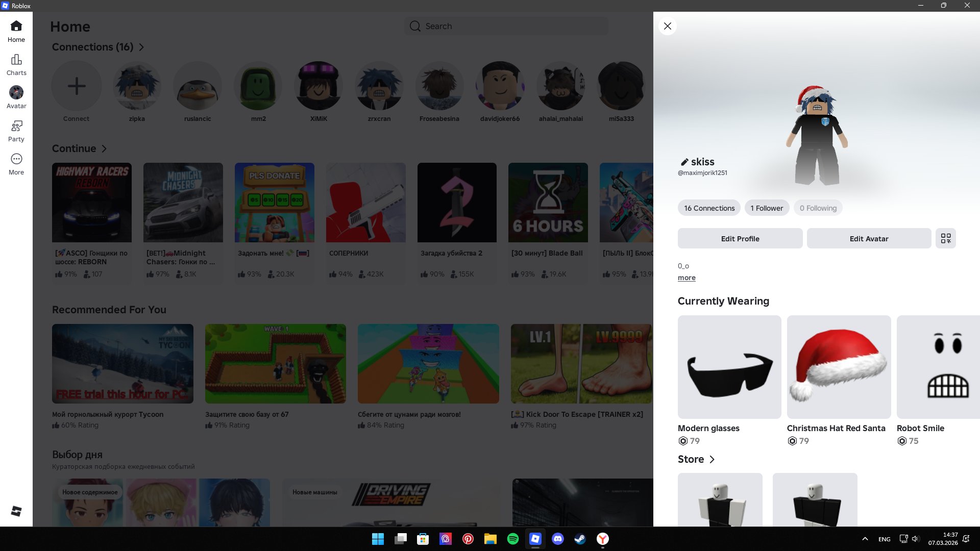Open the Charts sidebar item
The image size is (980, 551).
tap(16, 65)
